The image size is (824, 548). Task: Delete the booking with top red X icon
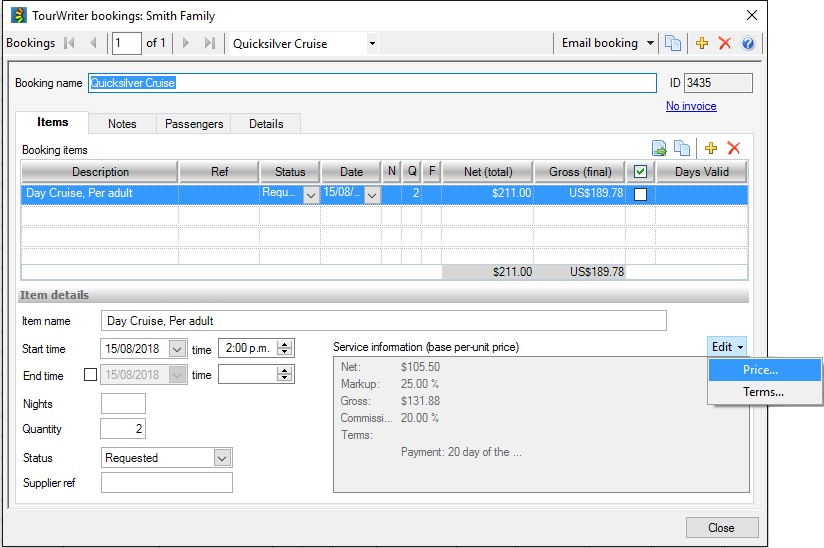tap(725, 43)
